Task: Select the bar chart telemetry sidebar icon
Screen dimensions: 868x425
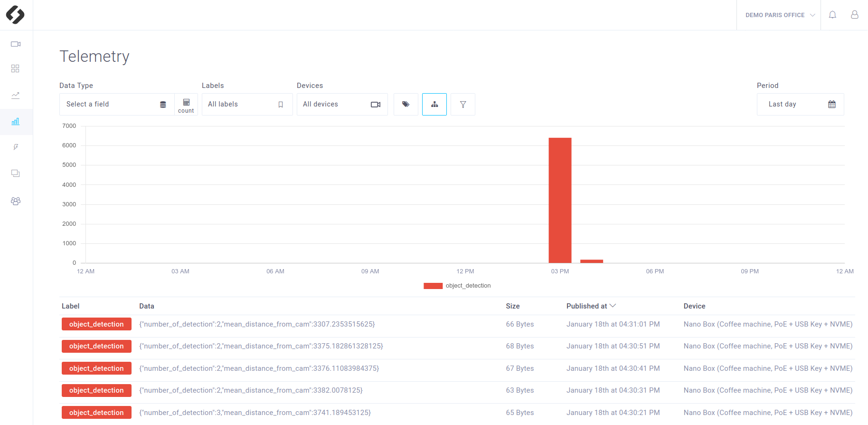Action: click(x=16, y=122)
